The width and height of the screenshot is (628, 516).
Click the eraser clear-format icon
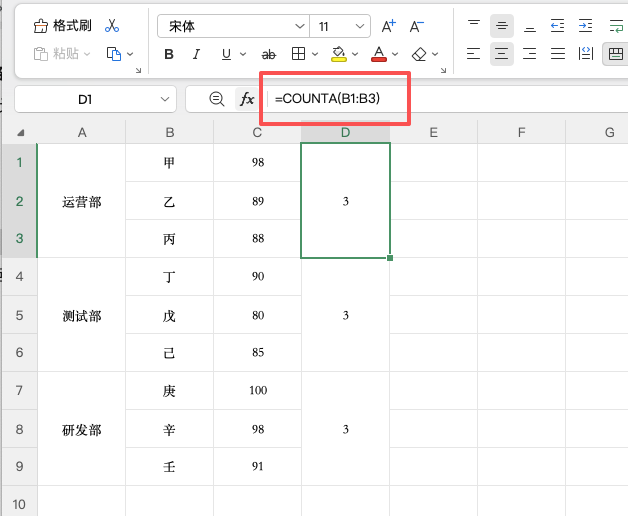419,54
